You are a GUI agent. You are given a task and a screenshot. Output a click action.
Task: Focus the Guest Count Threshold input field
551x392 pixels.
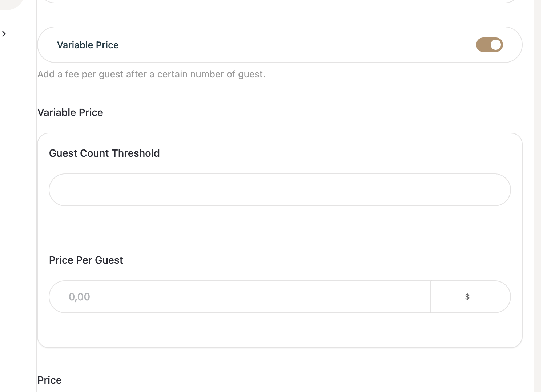pos(279,190)
